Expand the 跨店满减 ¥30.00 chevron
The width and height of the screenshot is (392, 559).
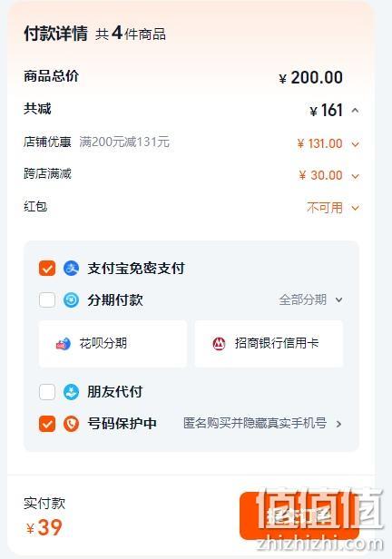355,176
